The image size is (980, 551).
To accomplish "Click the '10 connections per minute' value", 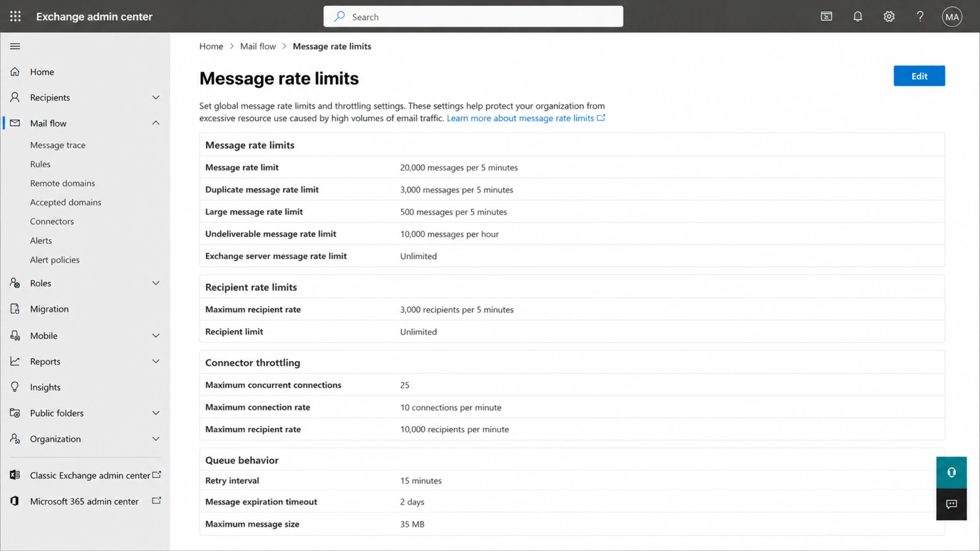I will (x=451, y=407).
